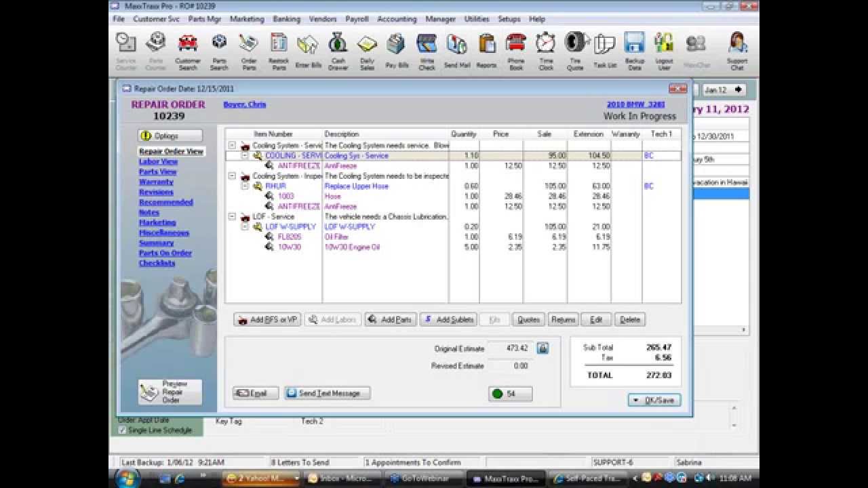Click the Service Counter toolbar icon
Viewport: 868px width, 488px height.
126,51
